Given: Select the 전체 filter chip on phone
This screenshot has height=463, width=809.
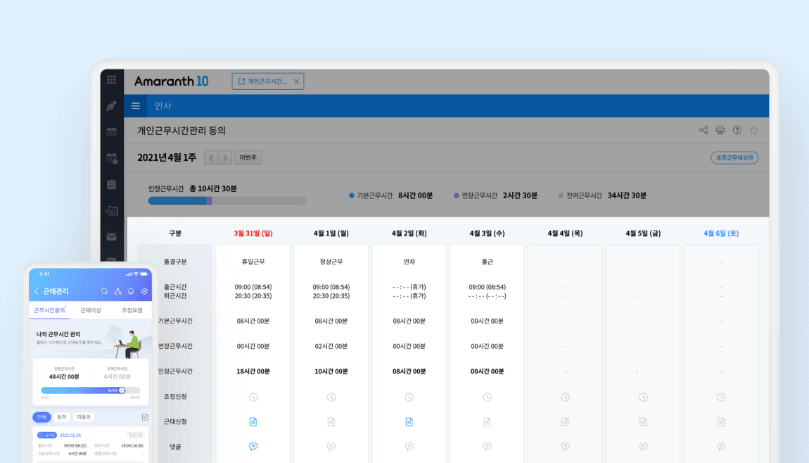Looking at the screenshot, I should [x=42, y=417].
